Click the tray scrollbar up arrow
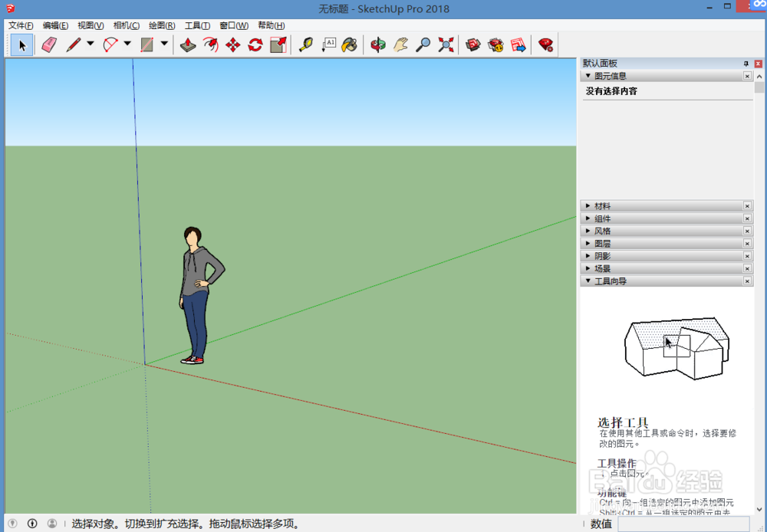This screenshot has height=532, width=767. click(759, 77)
